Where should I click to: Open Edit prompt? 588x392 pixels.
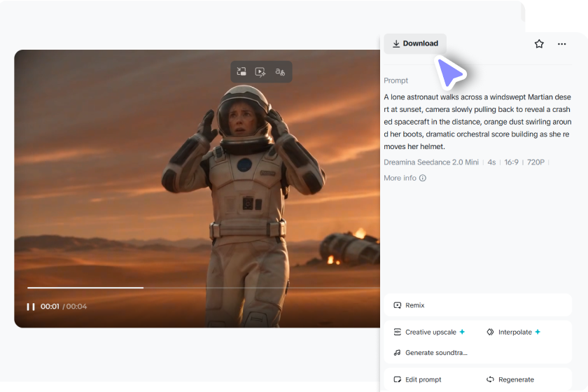point(417,379)
